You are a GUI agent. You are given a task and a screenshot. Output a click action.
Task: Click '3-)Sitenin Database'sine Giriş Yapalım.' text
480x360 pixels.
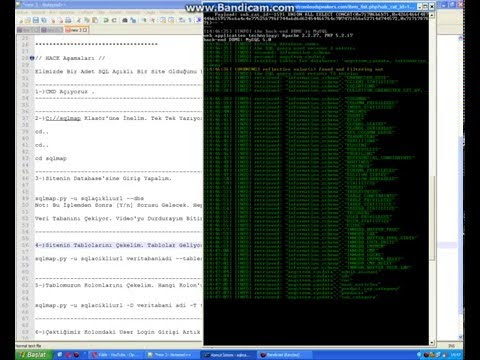coord(103,178)
